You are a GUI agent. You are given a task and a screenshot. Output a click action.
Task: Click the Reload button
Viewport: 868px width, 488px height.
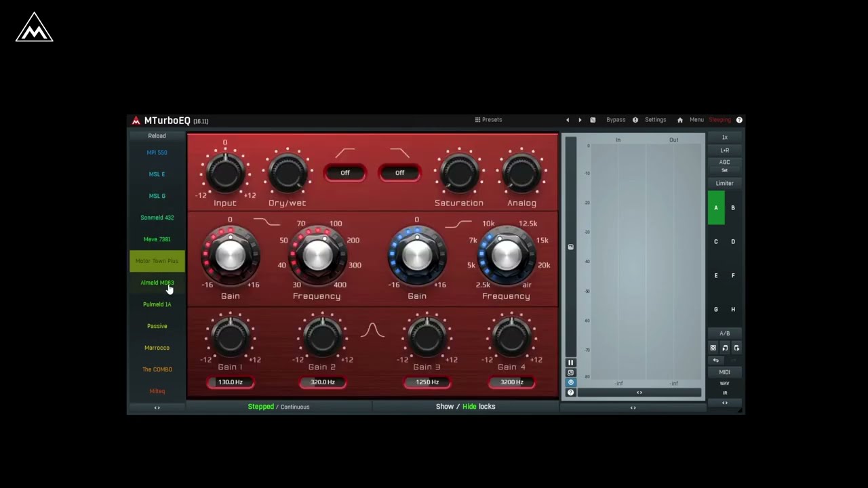(x=157, y=136)
